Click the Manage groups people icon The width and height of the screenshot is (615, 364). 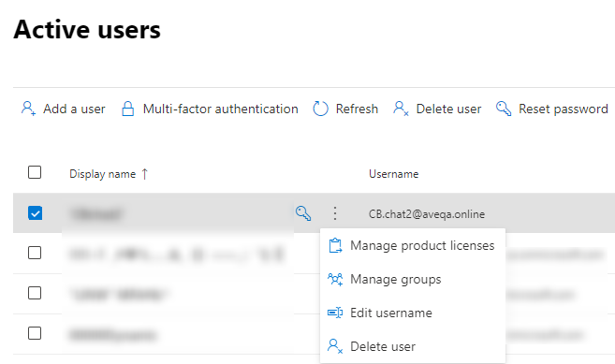(x=335, y=279)
